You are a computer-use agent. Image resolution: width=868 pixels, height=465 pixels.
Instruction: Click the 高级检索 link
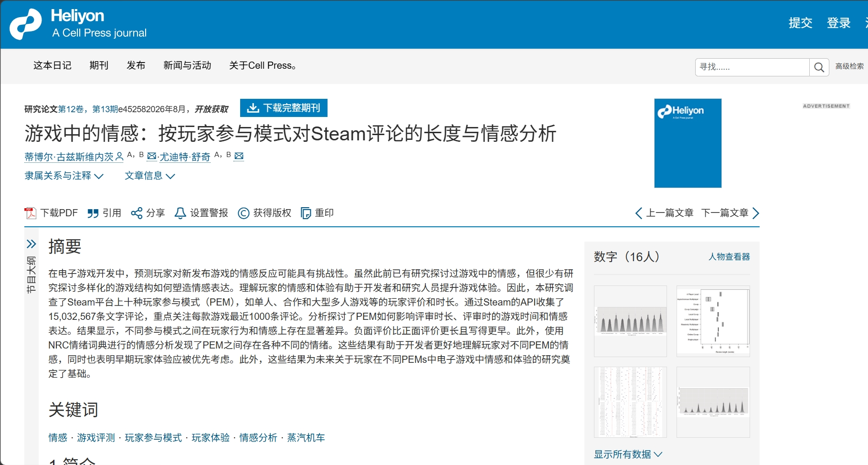click(849, 66)
